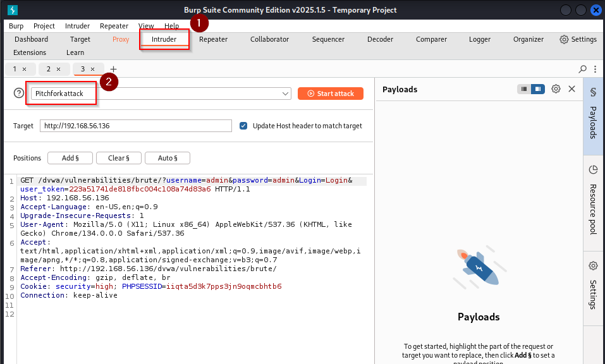Click the Host: 192.168.56.136 header line
This screenshot has height=364, width=605.
65,198
